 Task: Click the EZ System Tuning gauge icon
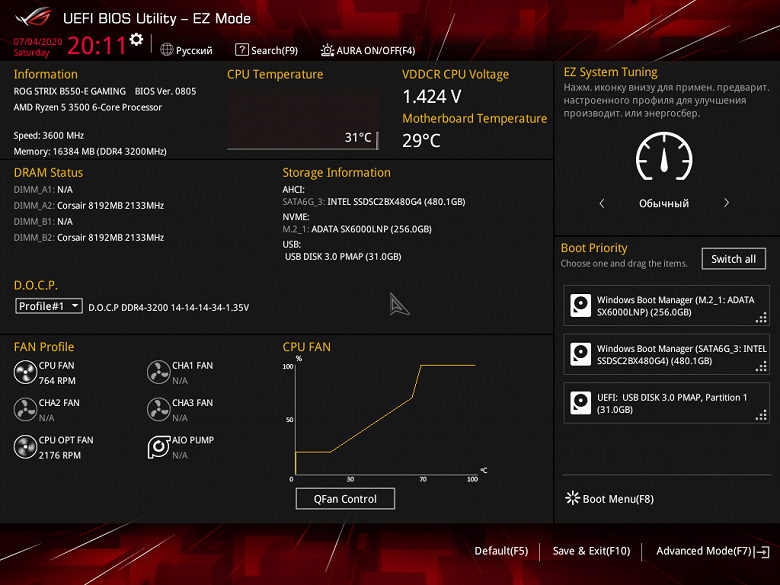[664, 157]
